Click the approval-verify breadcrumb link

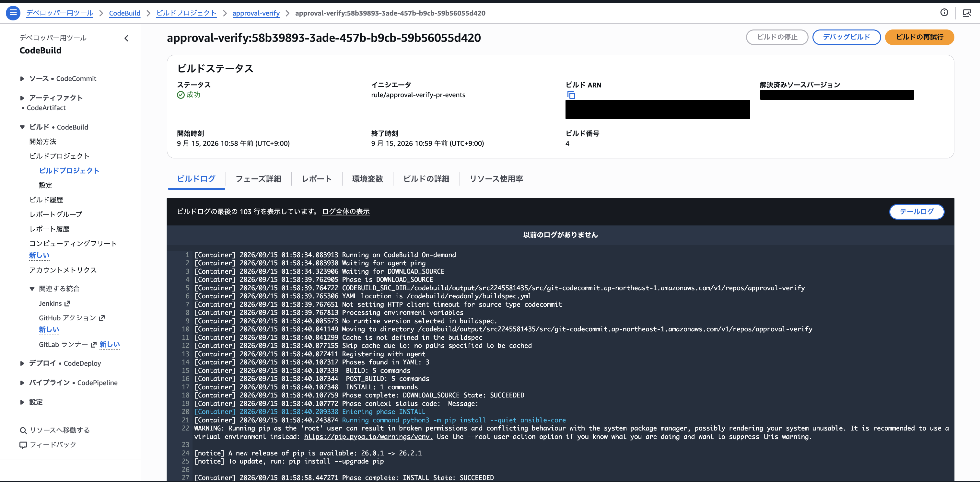[x=256, y=13]
